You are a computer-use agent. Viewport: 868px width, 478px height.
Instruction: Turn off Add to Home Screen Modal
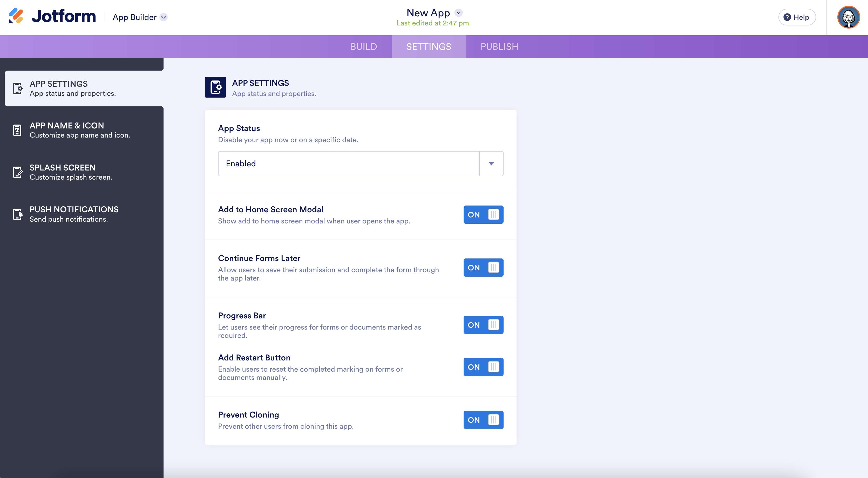point(483,215)
